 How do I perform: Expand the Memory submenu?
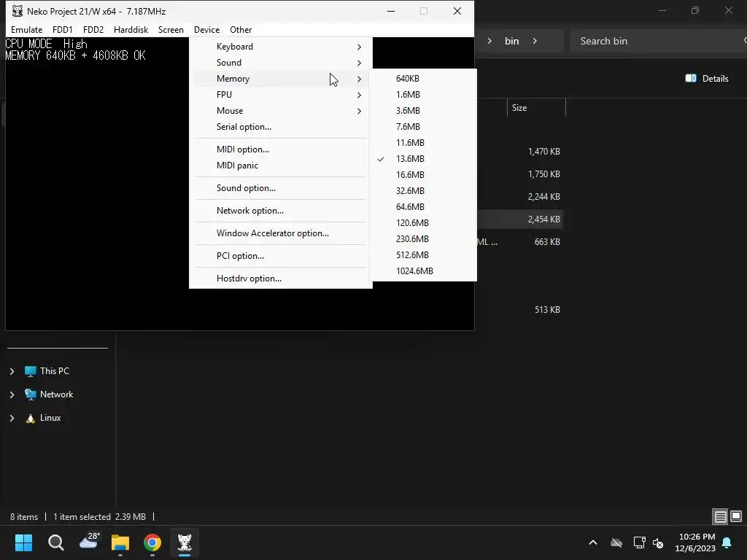[281, 79]
